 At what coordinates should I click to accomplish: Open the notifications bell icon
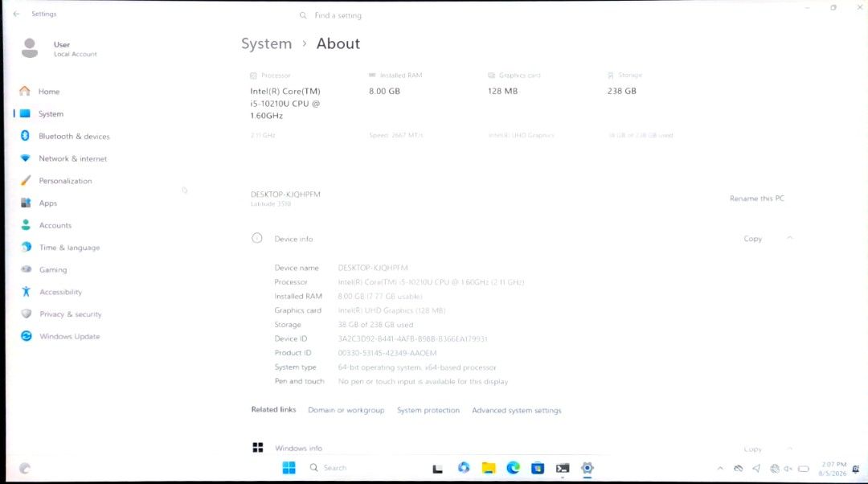pos(856,469)
